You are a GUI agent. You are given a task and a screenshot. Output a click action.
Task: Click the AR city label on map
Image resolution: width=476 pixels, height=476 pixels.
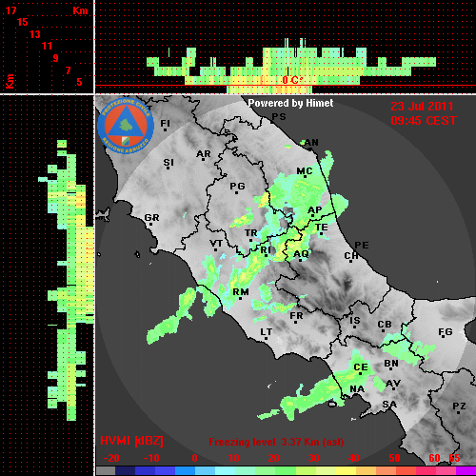(x=204, y=154)
